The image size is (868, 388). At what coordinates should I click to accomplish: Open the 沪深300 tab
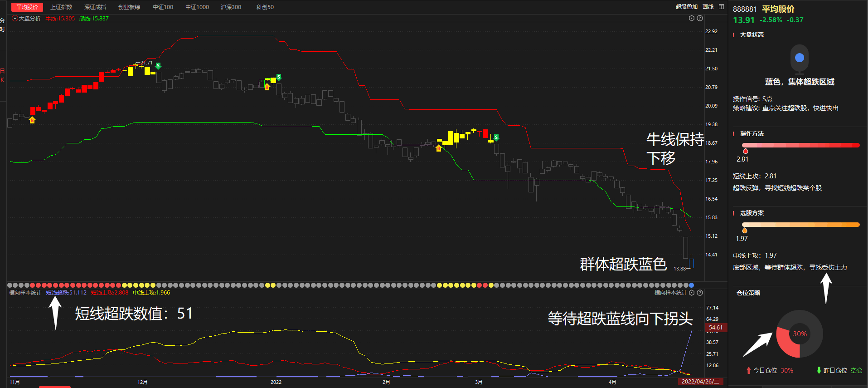point(231,7)
